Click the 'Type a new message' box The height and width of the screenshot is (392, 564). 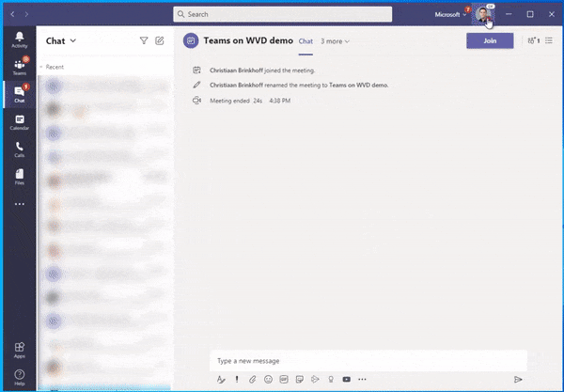[x=368, y=361]
